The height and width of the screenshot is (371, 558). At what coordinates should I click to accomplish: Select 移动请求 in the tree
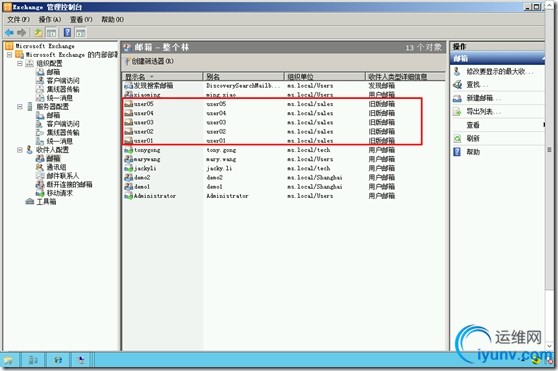(x=59, y=193)
